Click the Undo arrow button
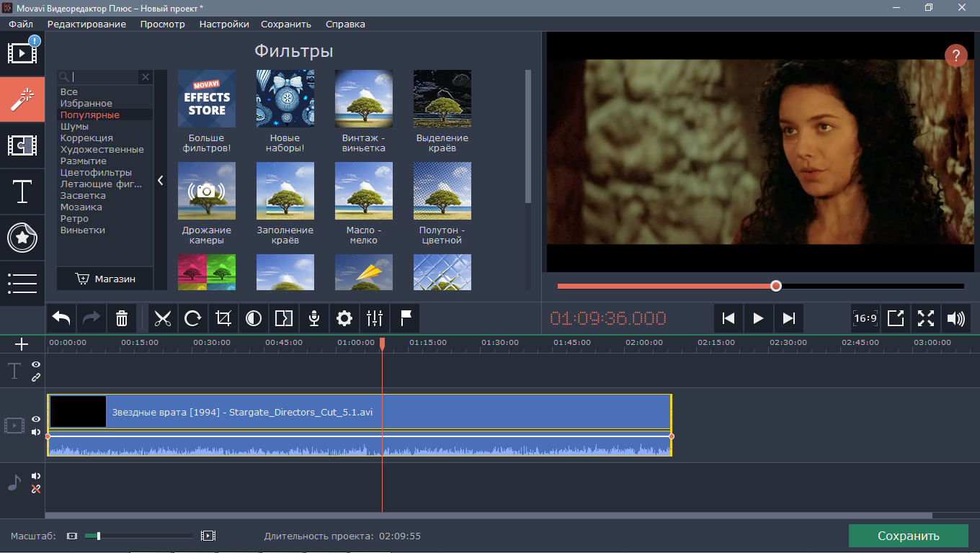The image size is (980, 553). click(x=62, y=318)
